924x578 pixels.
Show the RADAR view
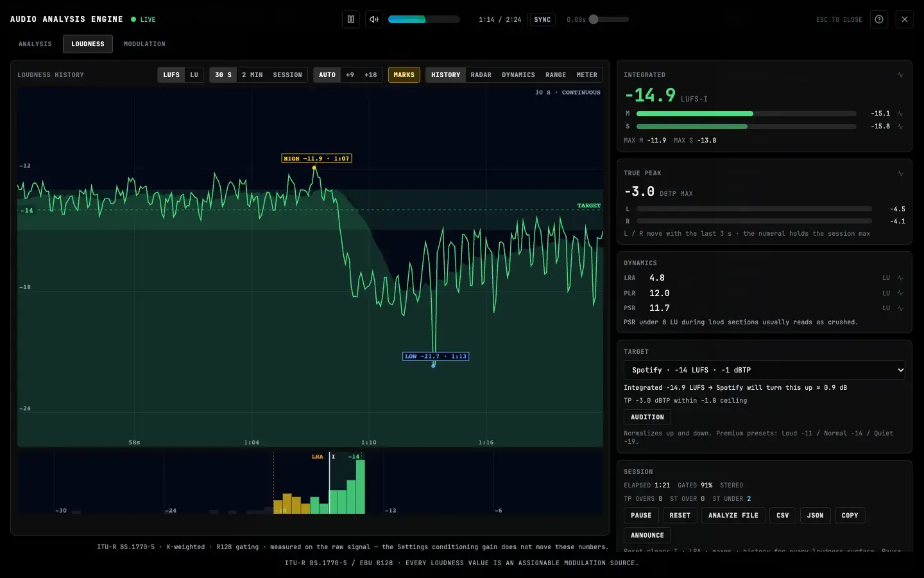coord(481,75)
